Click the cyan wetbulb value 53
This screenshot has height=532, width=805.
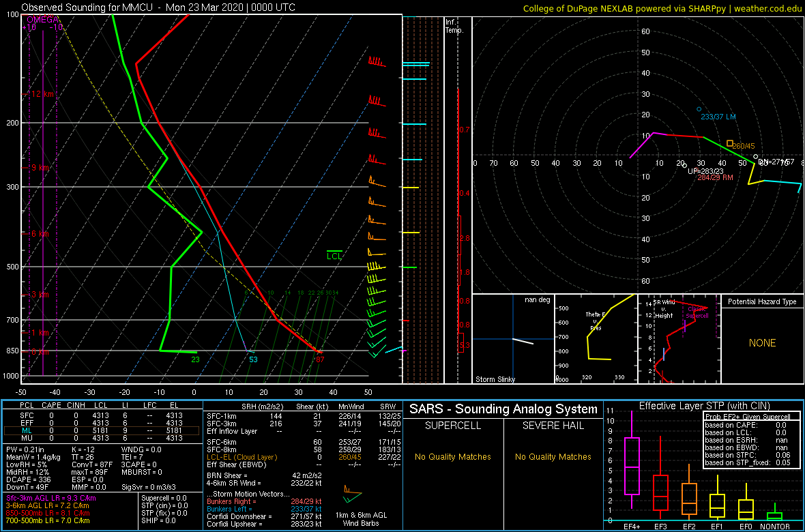[x=253, y=360]
